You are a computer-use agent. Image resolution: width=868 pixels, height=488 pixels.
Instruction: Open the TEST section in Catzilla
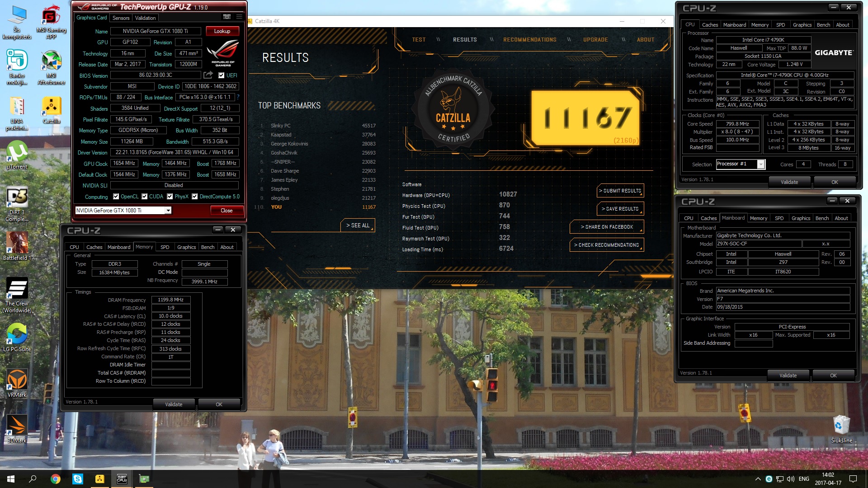click(419, 40)
